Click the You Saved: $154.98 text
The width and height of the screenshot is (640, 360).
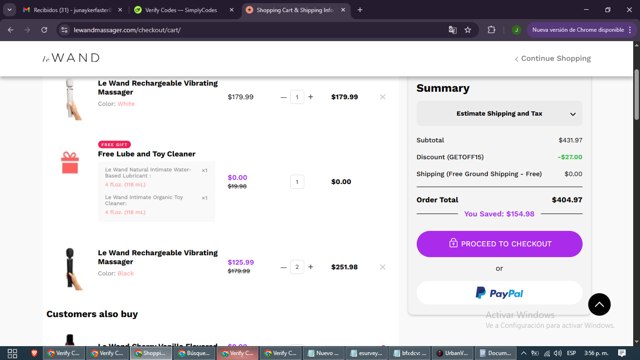pyautogui.click(x=499, y=214)
